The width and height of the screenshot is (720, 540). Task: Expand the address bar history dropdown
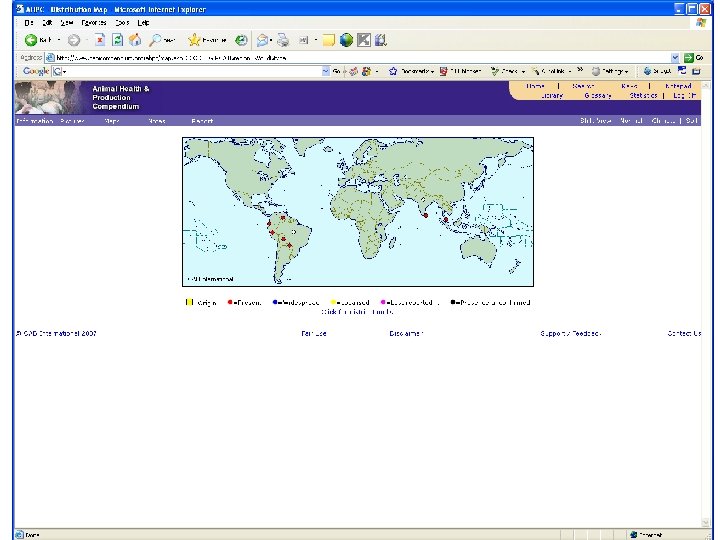click(x=675, y=58)
